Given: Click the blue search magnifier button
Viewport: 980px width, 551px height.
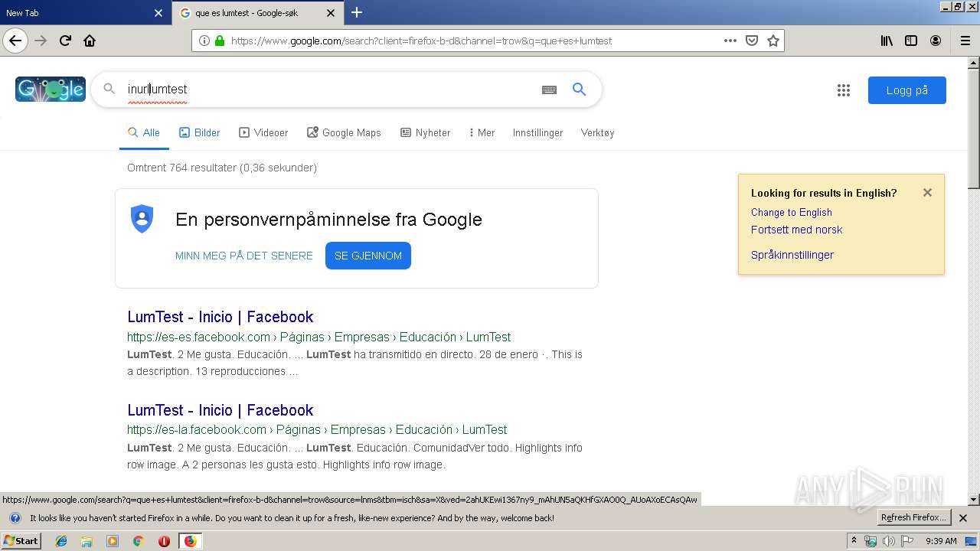Looking at the screenshot, I should pos(580,90).
